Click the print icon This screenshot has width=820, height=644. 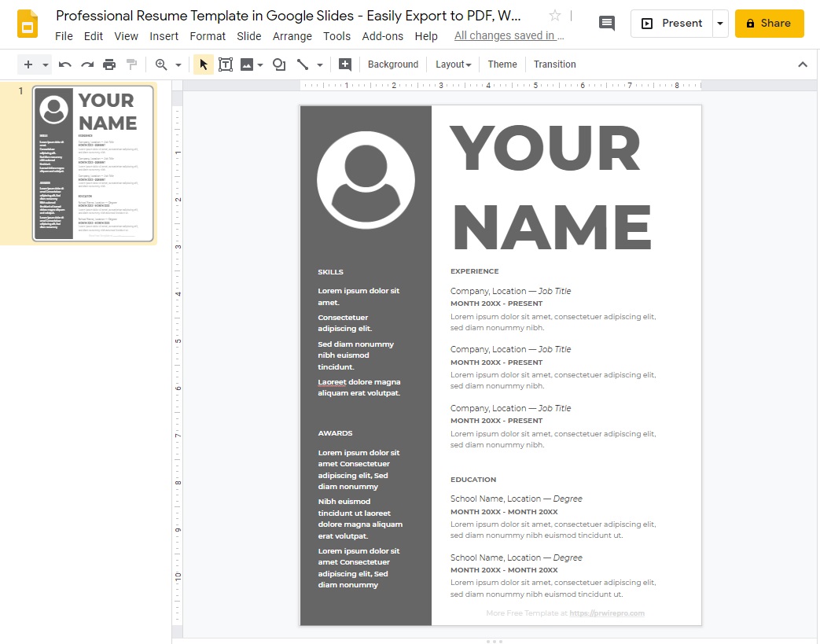(x=109, y=64)
